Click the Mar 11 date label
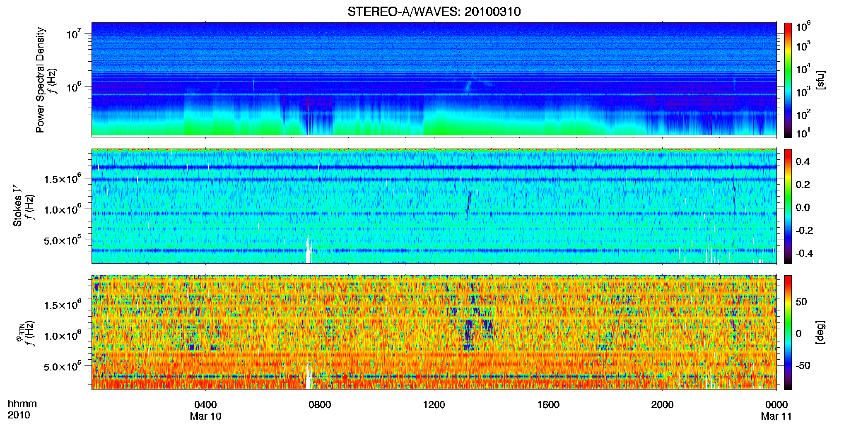868x447 pixels. tap(776, 416)
